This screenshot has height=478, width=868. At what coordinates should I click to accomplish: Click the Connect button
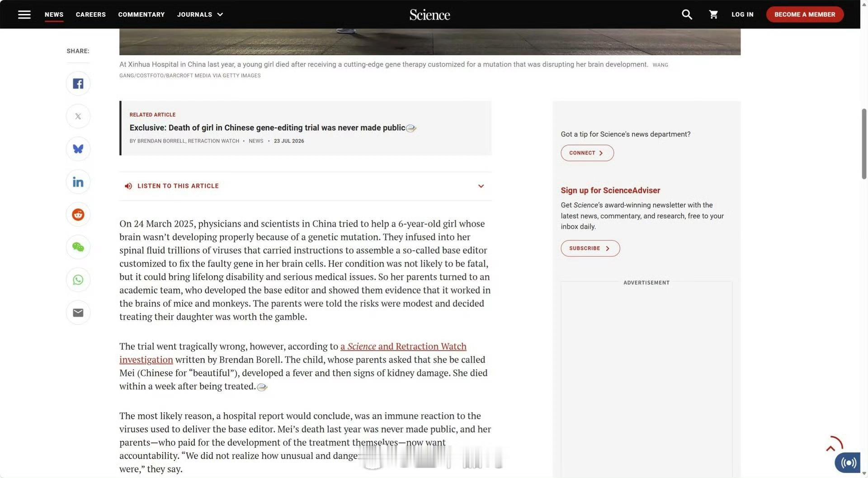[x=587, y=153]
